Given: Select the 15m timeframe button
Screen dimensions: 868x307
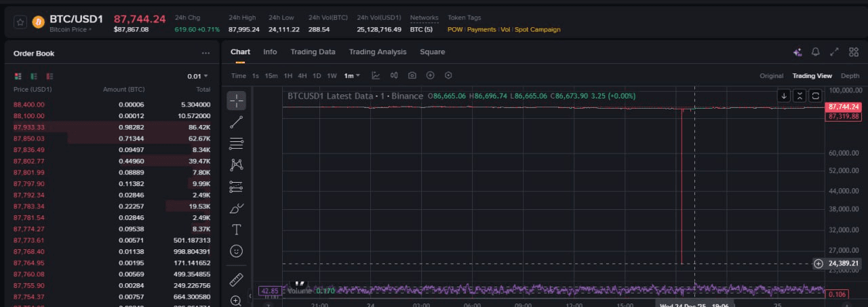Looking at the screenshot, I should (271, 75).
